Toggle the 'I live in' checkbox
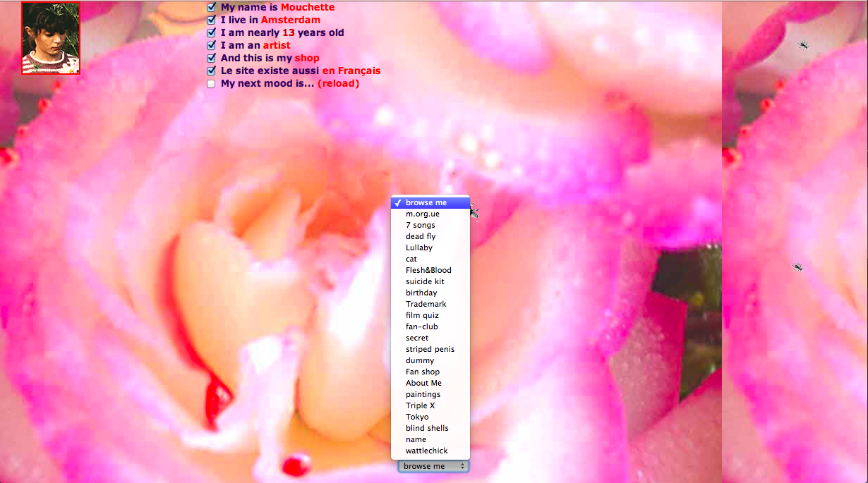The image size is (868, 483). tap(211, 20)
